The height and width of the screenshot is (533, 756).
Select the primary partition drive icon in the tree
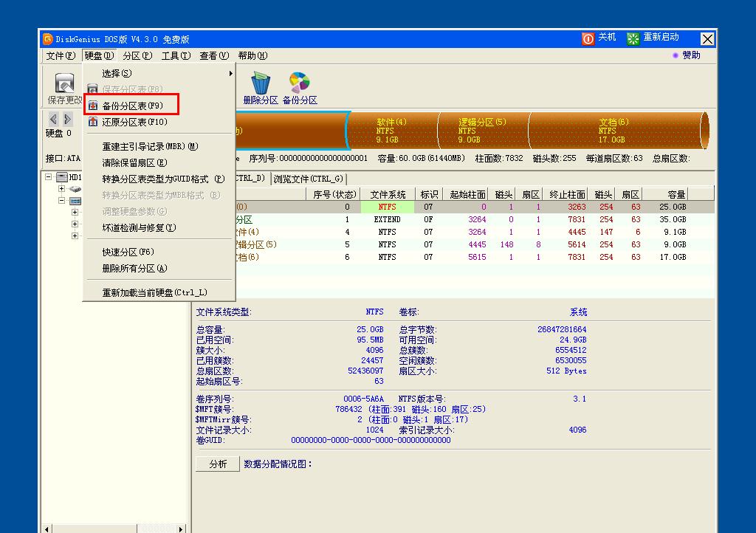(x=75, y=189)
